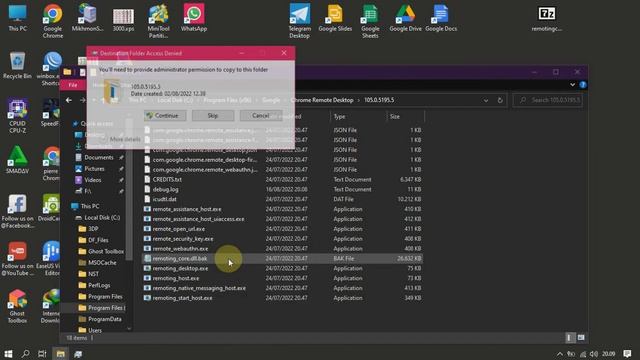The image size is (640, 360).
Task: Open notification center icon
Action: point(627,353)
